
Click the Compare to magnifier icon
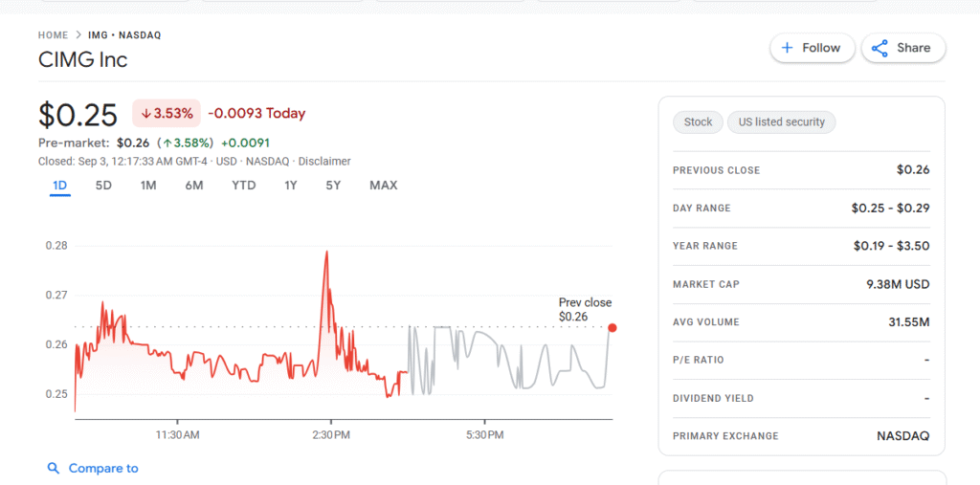(54, 469)
